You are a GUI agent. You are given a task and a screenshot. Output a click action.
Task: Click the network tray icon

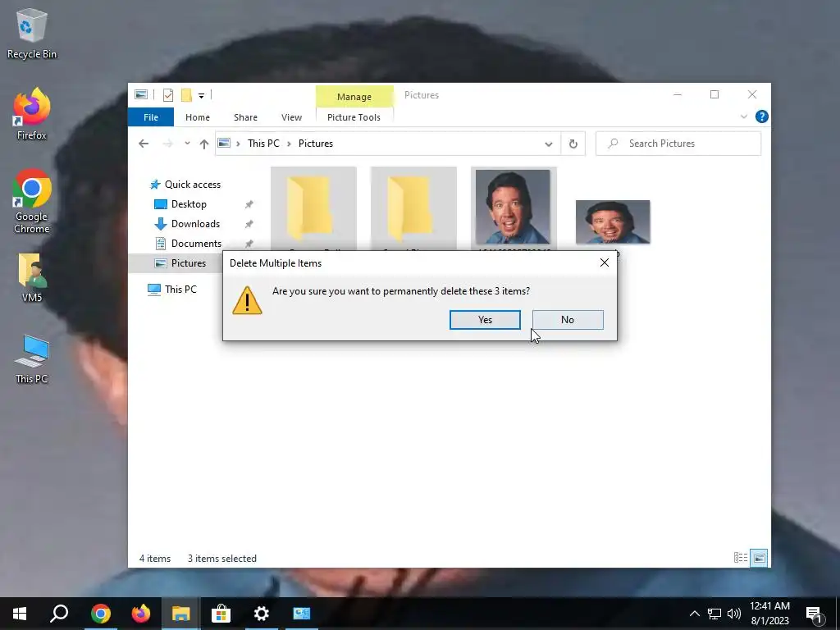click(714, 614)
